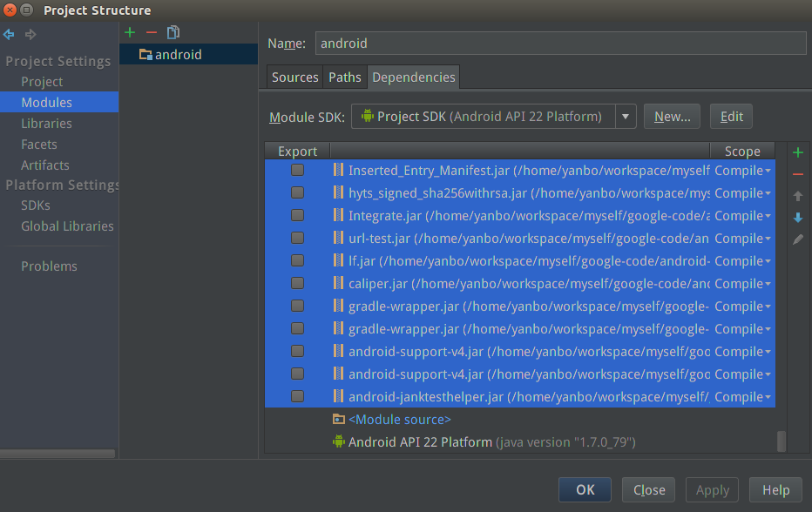Add a dependency with the green plus
This screenshot has width=812, height=512.
pyautogui.click(x=797, y=152)
